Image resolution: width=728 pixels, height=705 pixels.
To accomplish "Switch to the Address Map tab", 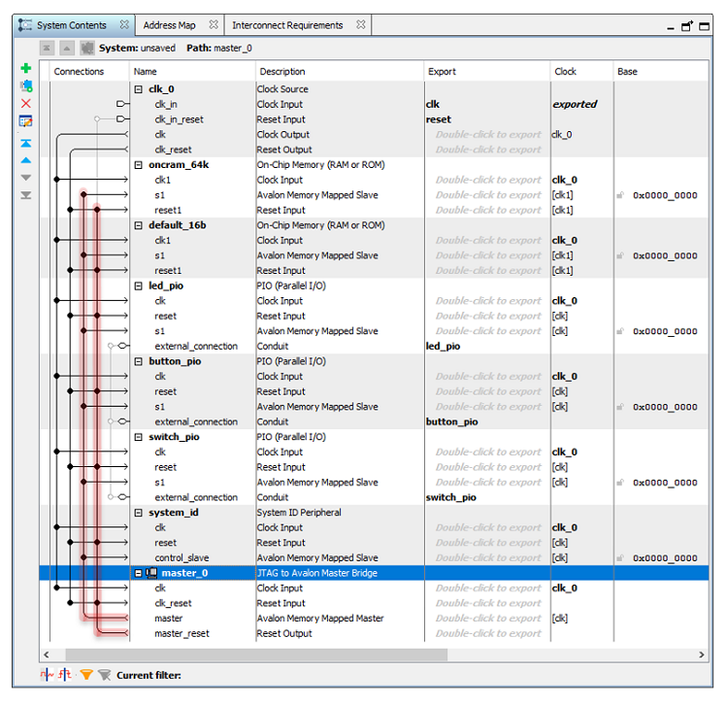I will tap(169, 25).
